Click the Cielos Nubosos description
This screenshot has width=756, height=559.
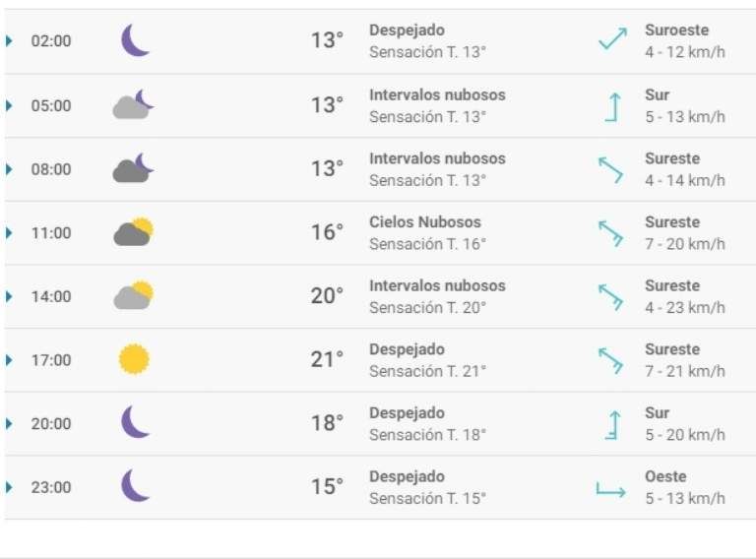(x=425, y=222)
